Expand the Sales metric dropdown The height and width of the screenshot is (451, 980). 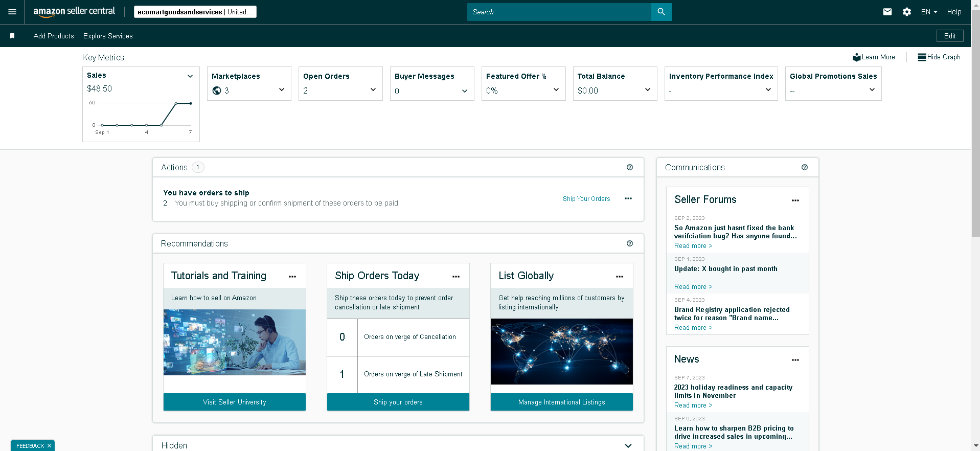pyautogui.click(x=190, y=76)
